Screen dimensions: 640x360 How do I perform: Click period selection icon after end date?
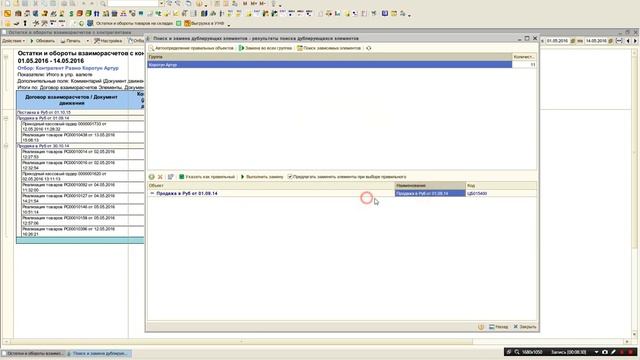[619, 41]
